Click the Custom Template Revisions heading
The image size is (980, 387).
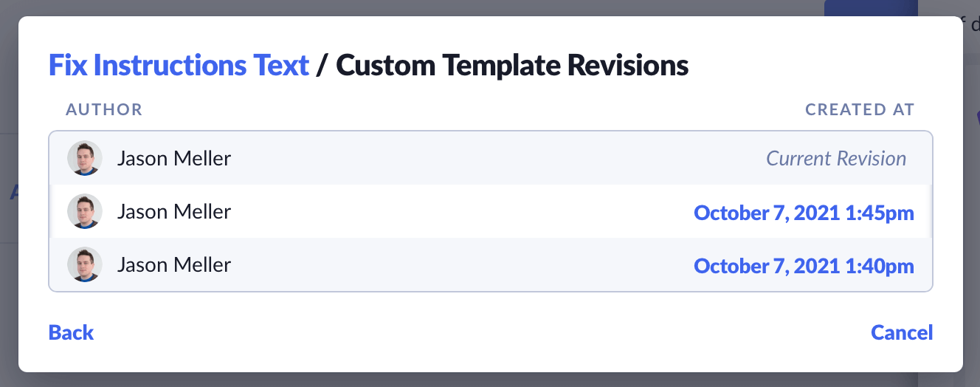(x=512, y=66)
